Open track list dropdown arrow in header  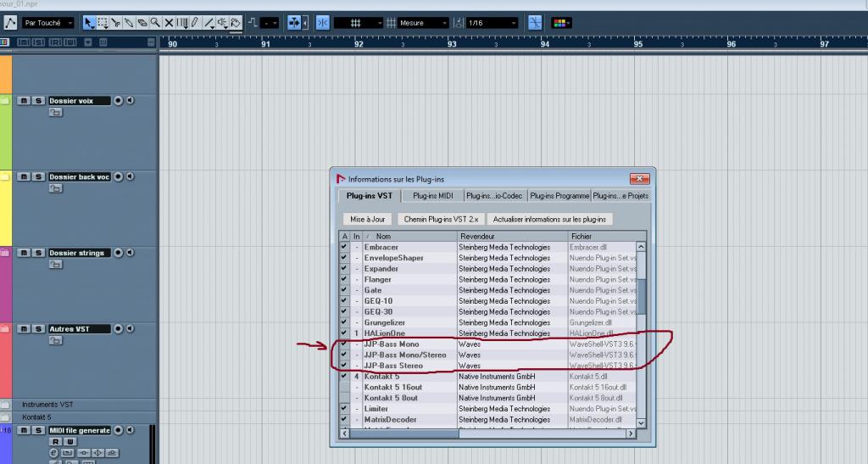[88, 42]
